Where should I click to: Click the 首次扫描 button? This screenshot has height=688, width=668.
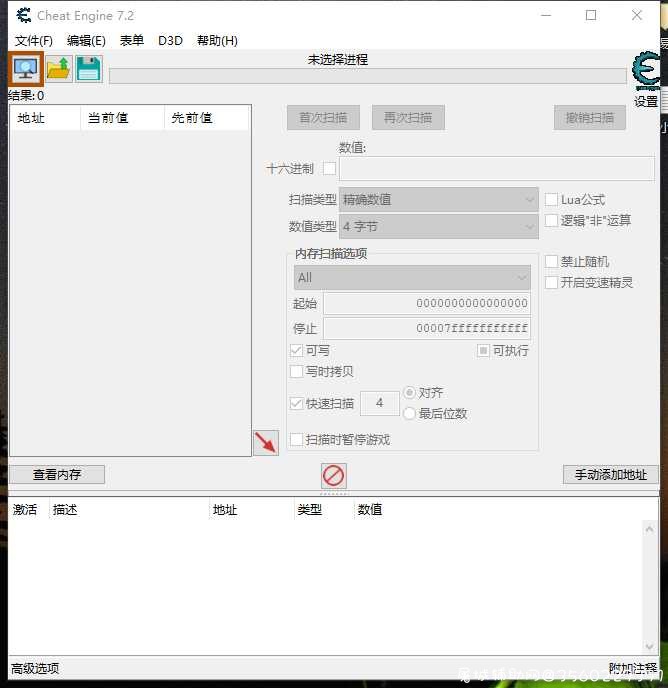coord(323,118)
